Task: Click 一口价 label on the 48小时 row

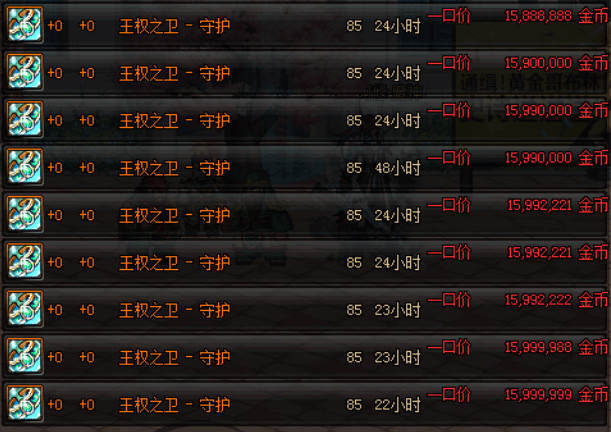Action: [x=449, y=158]
